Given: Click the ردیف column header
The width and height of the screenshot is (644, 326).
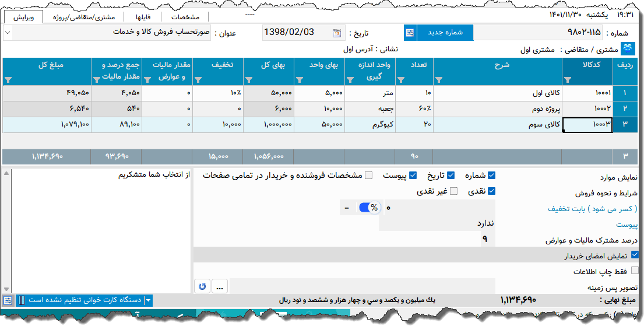Looking at the screenshot, I should pyautogui.click(x=625, y=72).
